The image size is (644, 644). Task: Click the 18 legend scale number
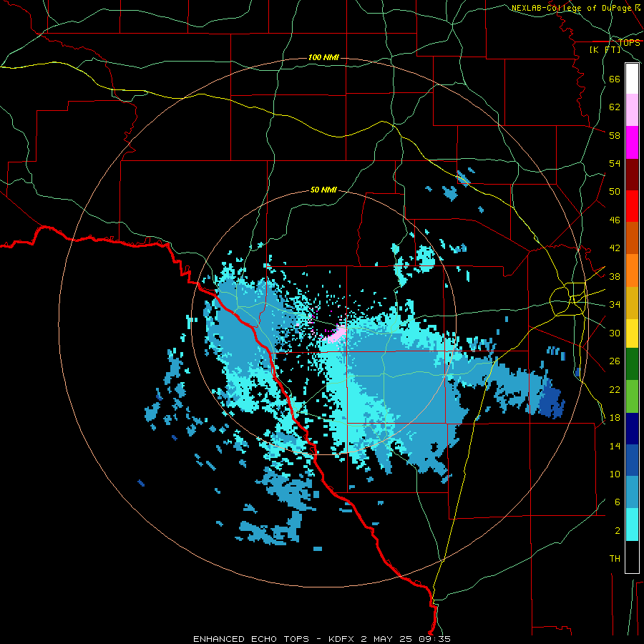pyautogui.click(x=615, y=418)
